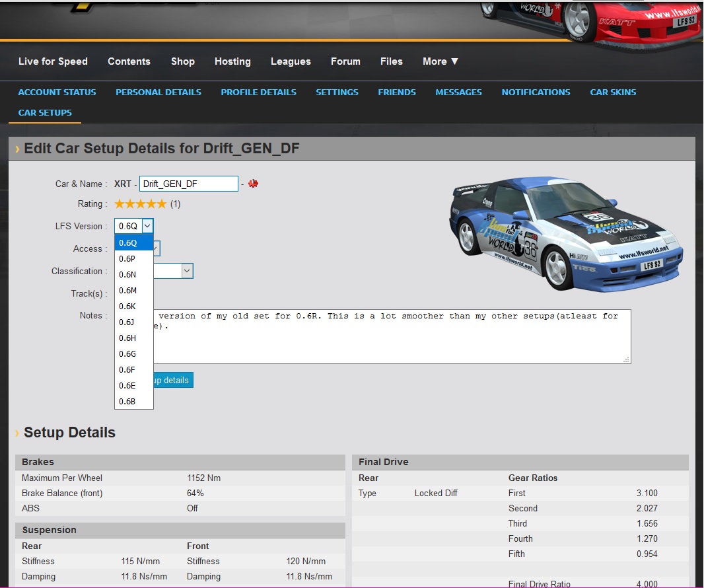Viewport: 704px width, 588px height.
Task: Open the LFS Version dropdown arrow
Action: pos(147,226)
